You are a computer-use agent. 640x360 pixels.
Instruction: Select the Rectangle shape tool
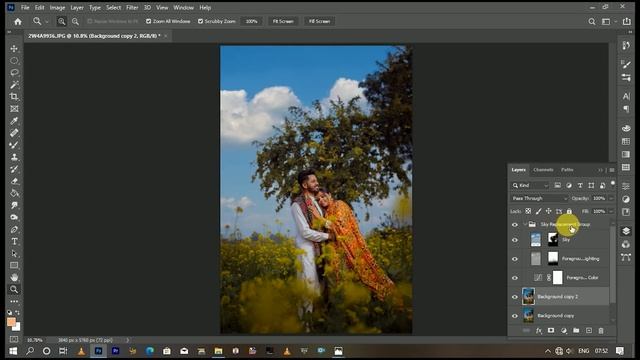coord(14,265)
